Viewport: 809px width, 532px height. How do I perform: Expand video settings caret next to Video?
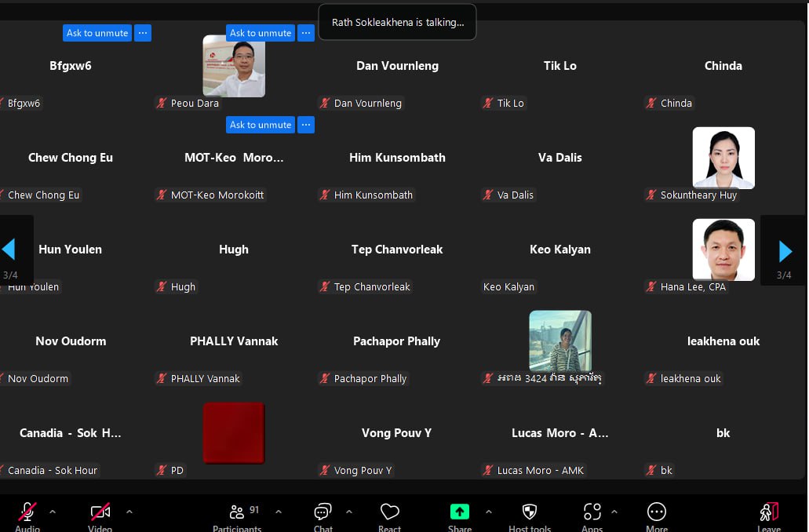[129, 512]
